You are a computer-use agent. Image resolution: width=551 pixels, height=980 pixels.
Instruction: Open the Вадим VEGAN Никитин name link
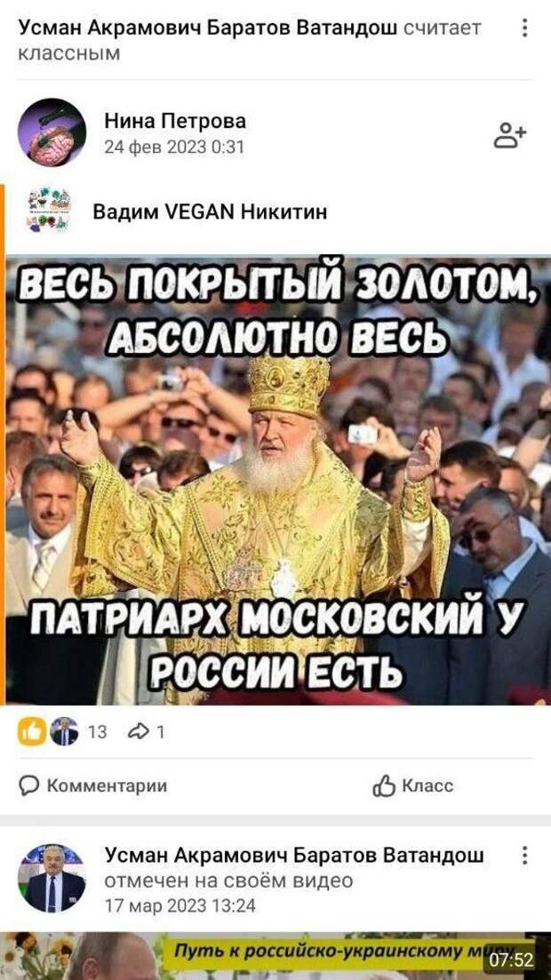(x=210, y=212)
